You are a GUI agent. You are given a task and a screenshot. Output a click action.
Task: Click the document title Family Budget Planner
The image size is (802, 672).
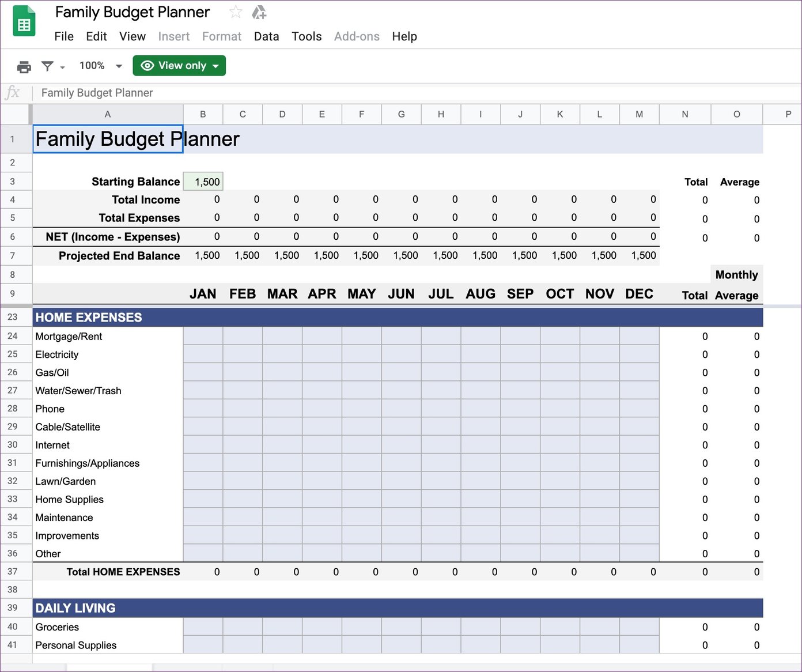(133, 12)
